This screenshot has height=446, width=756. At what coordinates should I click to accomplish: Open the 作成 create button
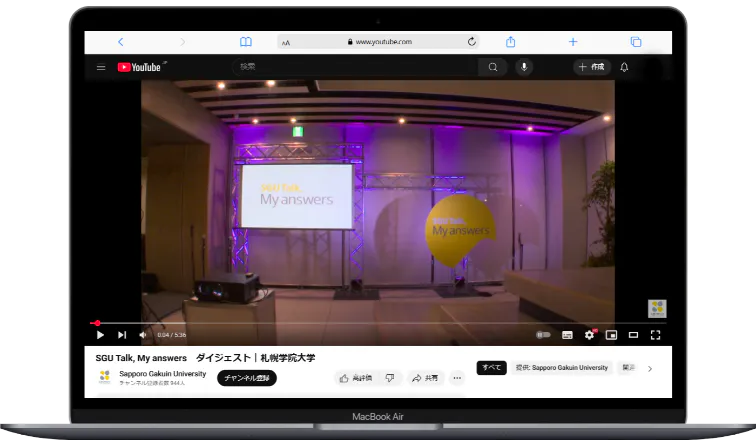tap(592, 67)
